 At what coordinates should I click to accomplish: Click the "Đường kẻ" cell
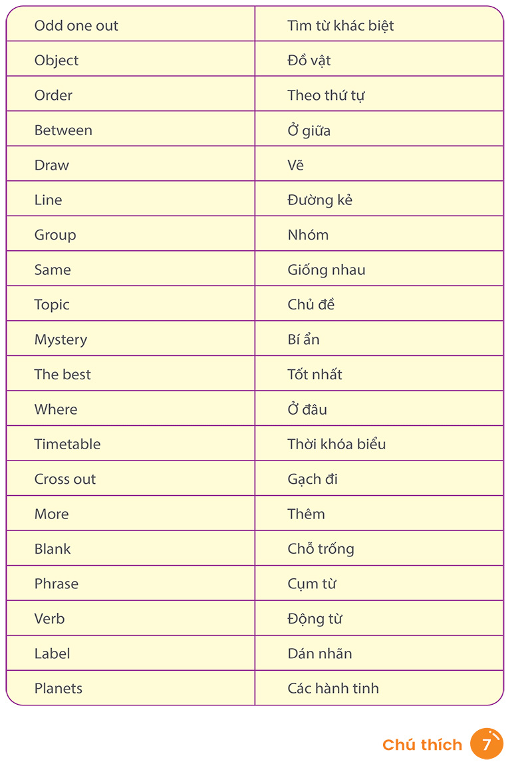click(320, 200)
